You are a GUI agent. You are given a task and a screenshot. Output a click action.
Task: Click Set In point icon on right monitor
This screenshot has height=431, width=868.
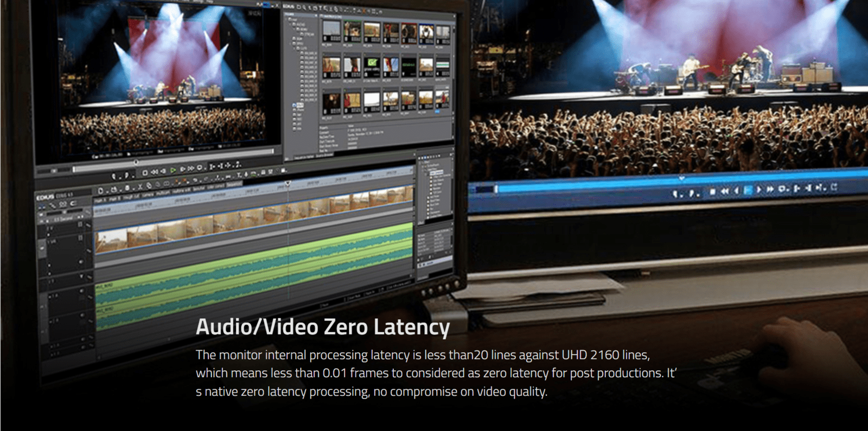[676, 193]
